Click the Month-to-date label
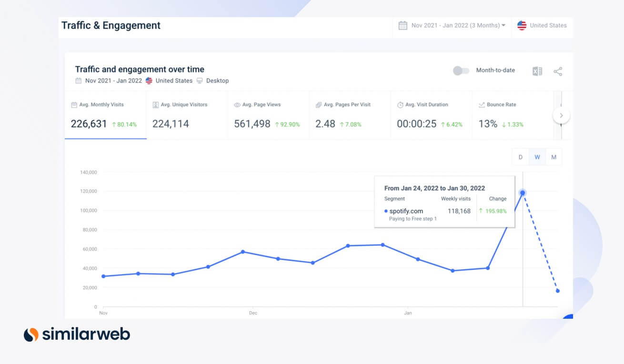Screen dimensions: 624x364 495,71
